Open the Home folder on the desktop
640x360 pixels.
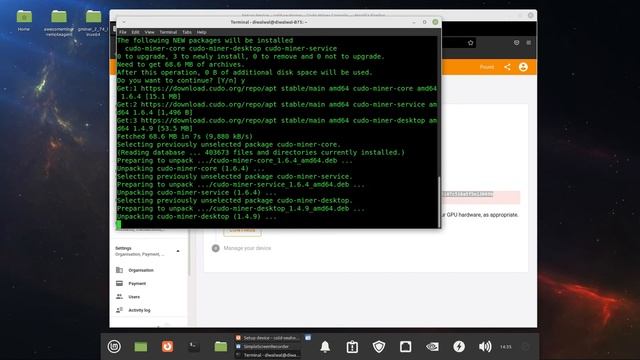pos(24,20)
